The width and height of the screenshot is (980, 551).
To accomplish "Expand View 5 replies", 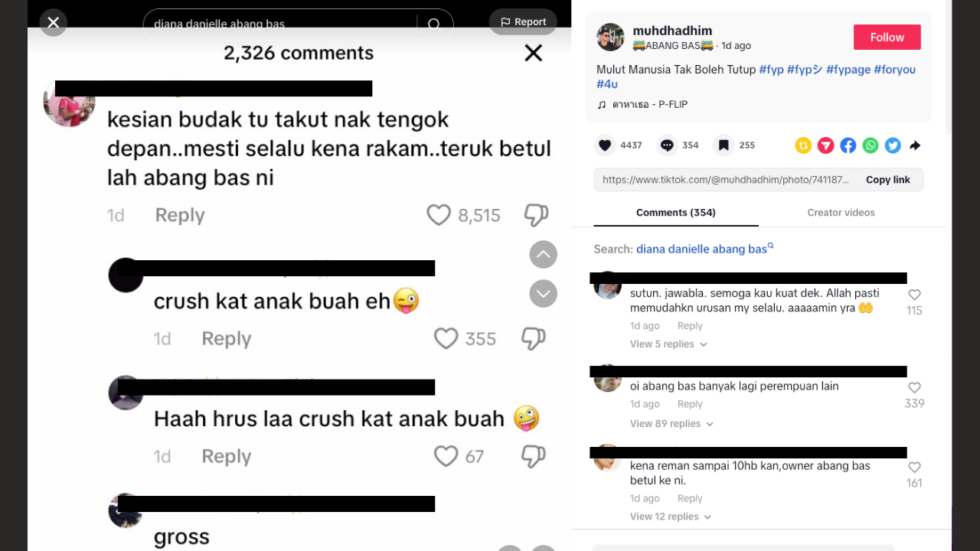I will [x=668, y=344].
